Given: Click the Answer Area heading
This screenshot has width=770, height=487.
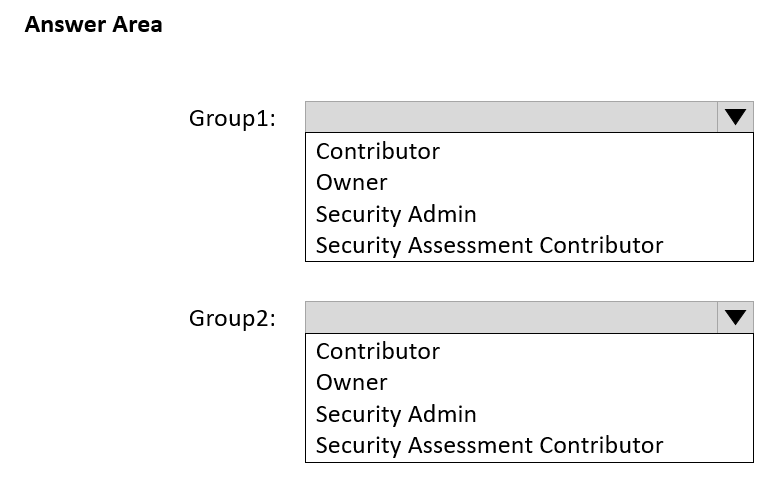Looking at the screenshot, I should coord(93,25).
